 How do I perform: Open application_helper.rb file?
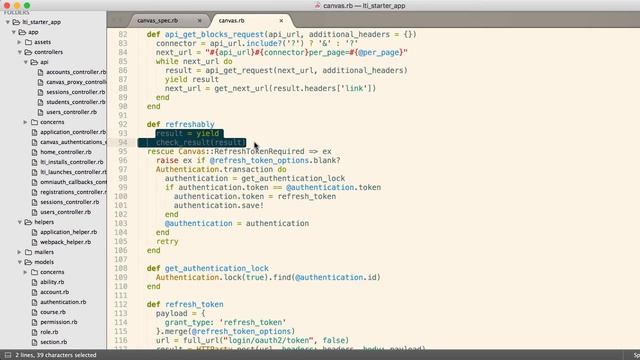coord(69,232)
